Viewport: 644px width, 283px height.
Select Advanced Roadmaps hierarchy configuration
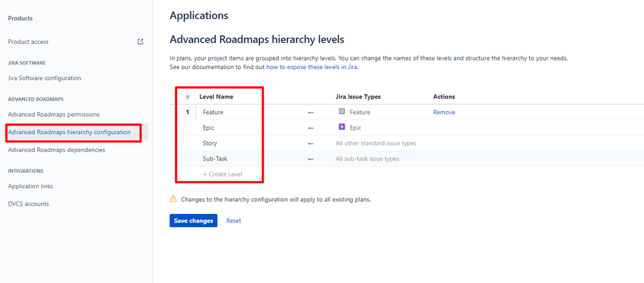pos(70,132)
